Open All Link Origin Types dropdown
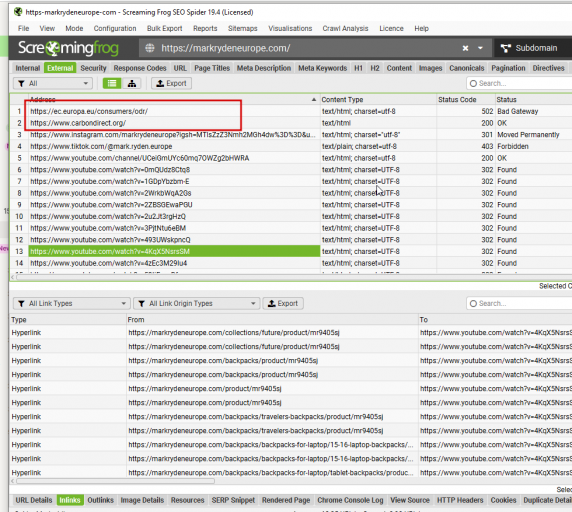 [197, 303]
